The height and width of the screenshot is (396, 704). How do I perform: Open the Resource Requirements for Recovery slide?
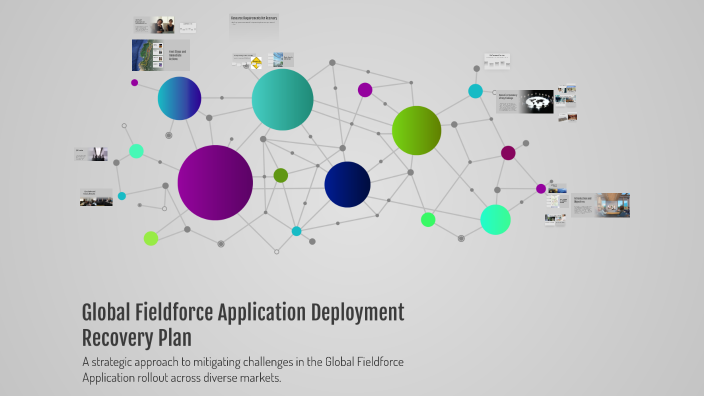[254, 26]
